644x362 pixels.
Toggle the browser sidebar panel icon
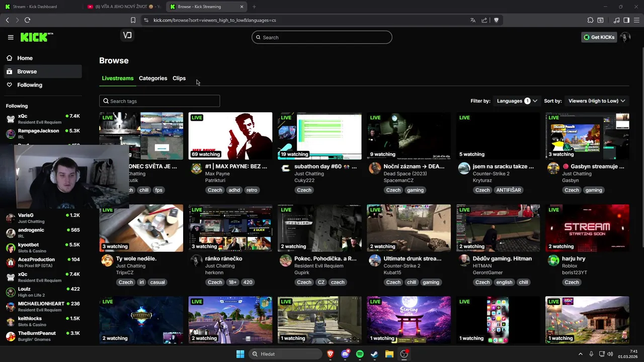626,20
